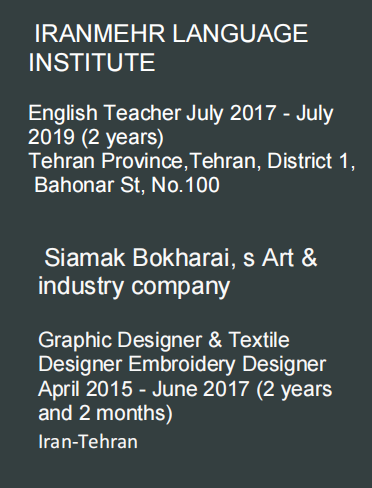Click the District 1 text
This screenshot has height=488, width=372.
[x=311, y=161]
